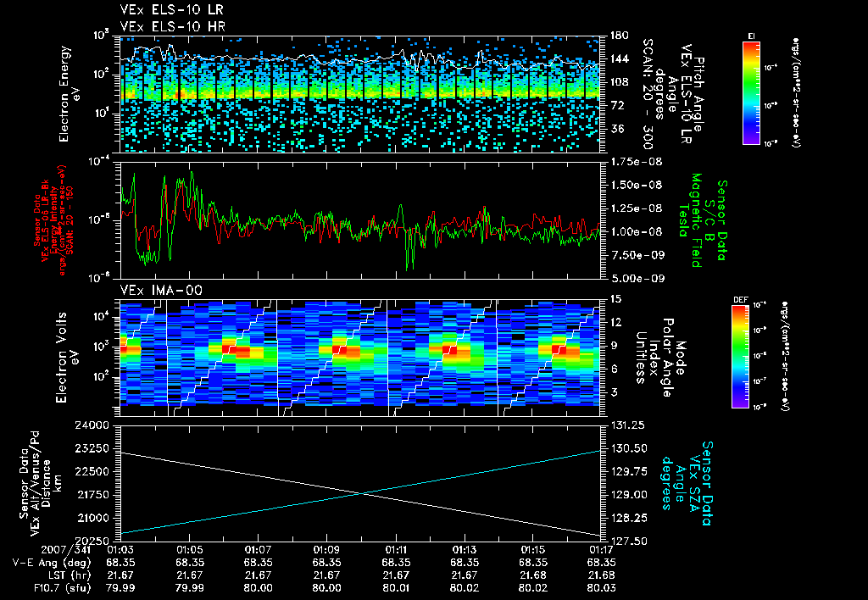Click the 'Polar Angle Index' axis label

click(661, 358)
